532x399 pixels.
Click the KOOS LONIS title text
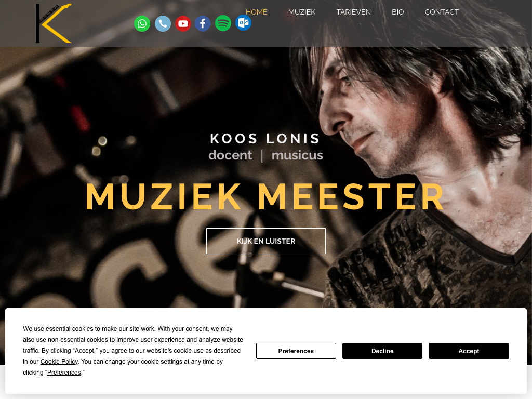265,138
